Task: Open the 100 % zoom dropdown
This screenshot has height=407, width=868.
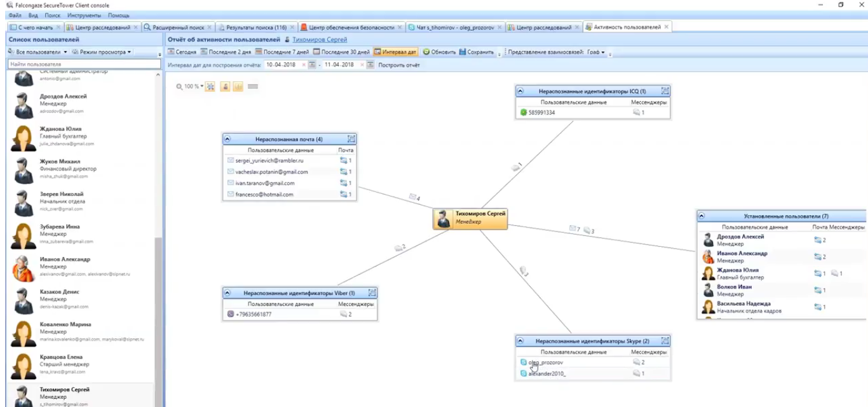Action: (x=190, y=86)
